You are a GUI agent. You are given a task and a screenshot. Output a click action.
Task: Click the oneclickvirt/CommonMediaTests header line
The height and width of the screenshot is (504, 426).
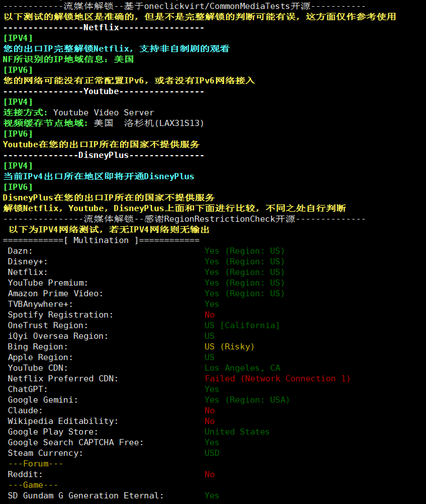point(184,6)
